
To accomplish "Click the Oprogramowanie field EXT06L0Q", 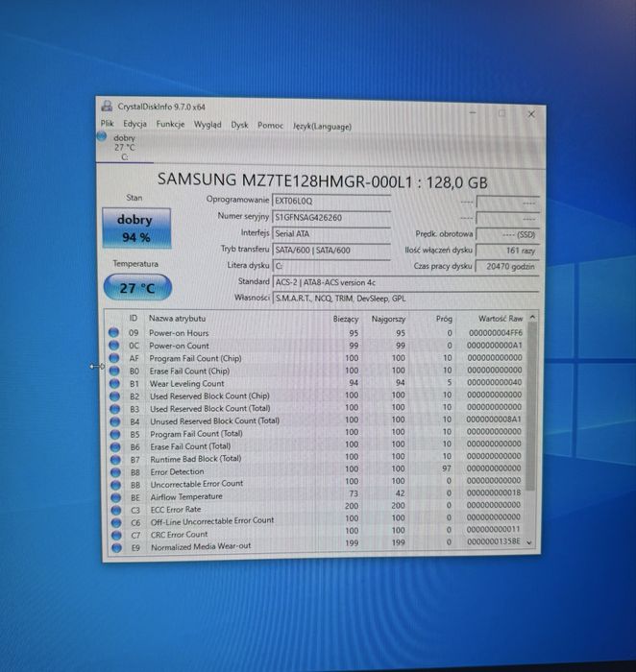I will [x=331, y=201].
